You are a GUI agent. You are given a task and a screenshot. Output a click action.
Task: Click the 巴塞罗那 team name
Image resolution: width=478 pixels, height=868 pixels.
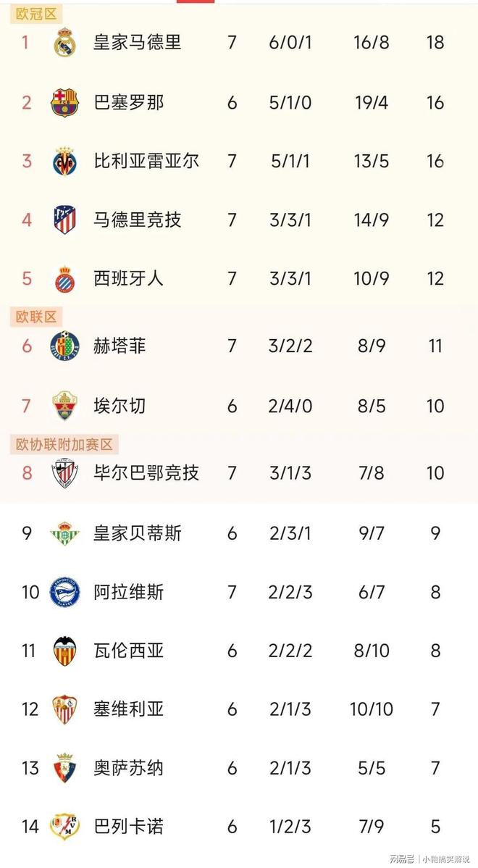[129, 103]
